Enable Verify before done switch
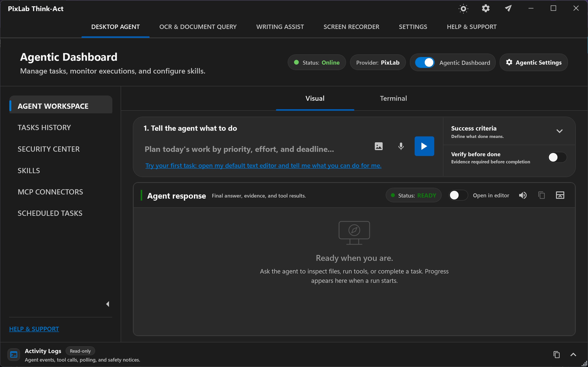This screenshot has width=588, height=367. click(557, 157)
